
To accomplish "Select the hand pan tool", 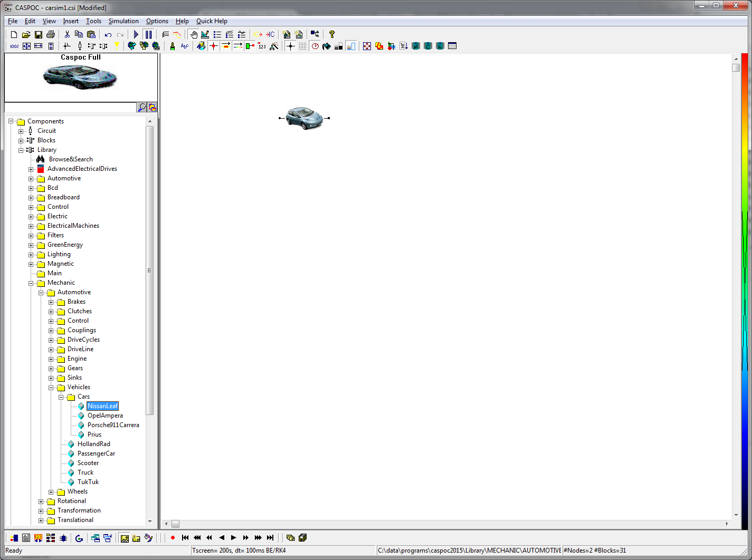I will click(194, 34).
